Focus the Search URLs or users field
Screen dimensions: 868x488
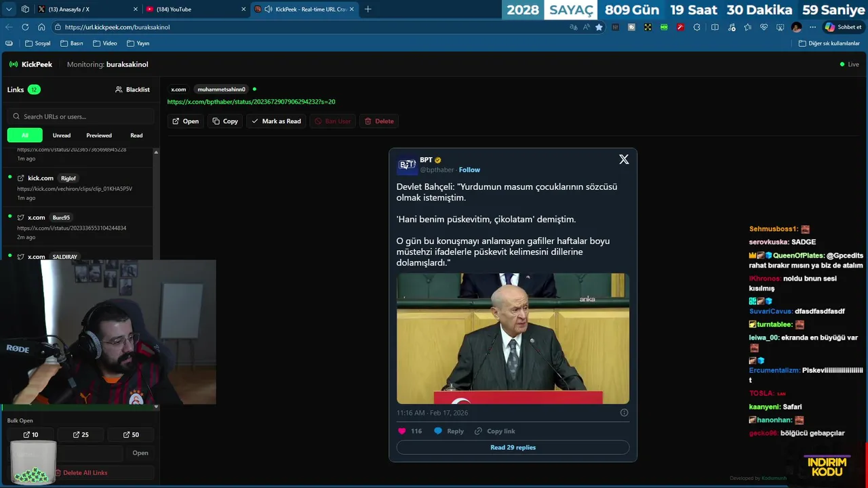(80, 117)
